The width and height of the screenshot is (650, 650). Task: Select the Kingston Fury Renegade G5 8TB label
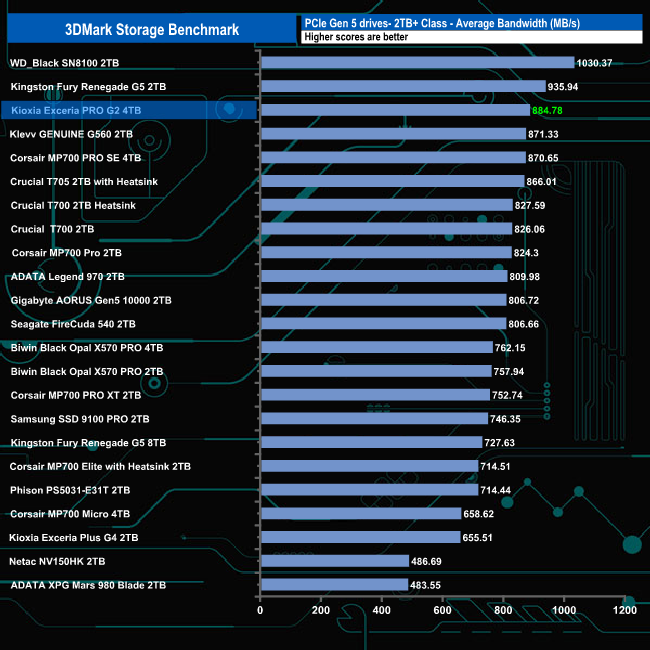88,443
